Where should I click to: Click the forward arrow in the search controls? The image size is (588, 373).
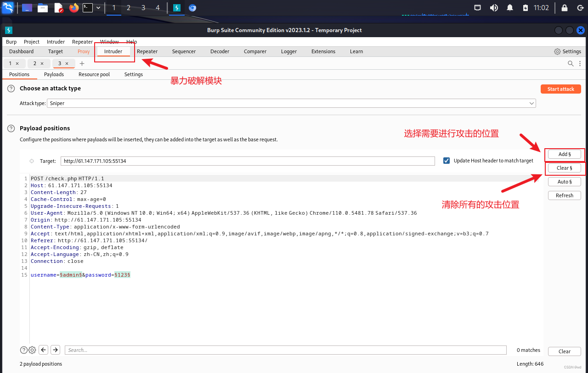coord(55,350)
